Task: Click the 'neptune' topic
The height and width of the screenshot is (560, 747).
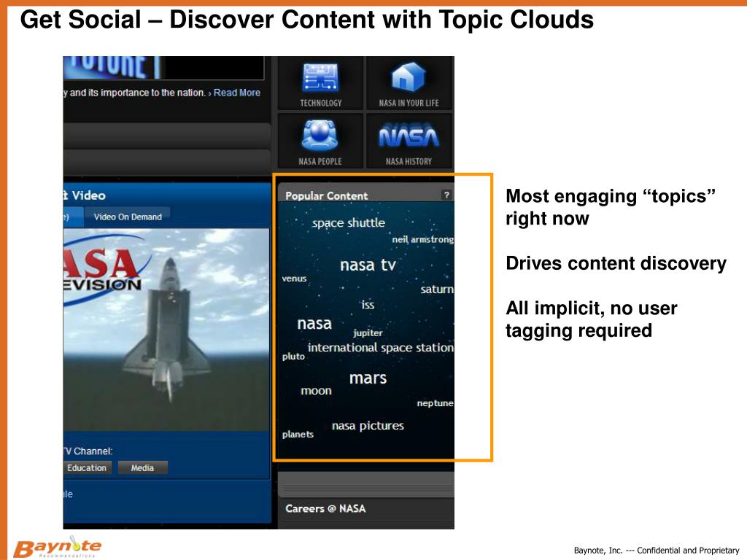Action: tap(435, 403)
